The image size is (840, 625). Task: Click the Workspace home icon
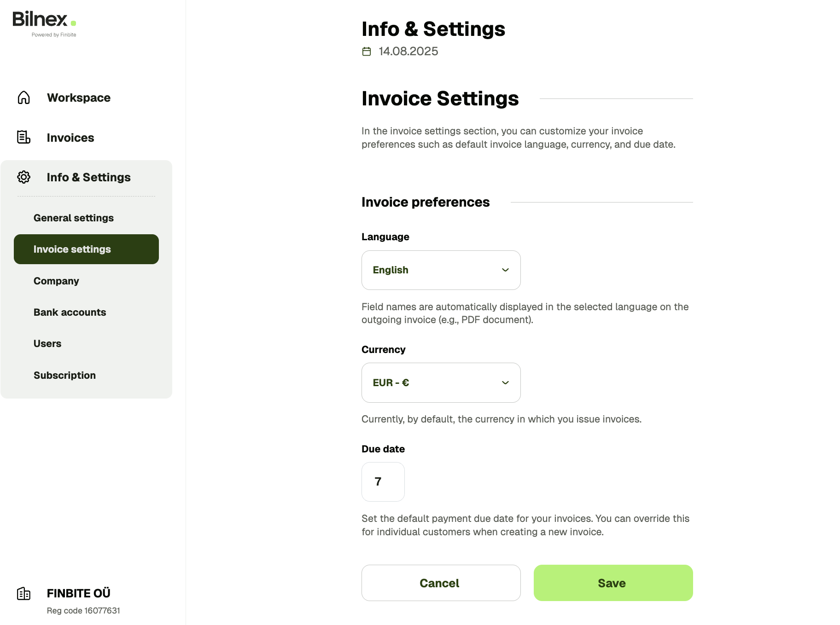24,98
